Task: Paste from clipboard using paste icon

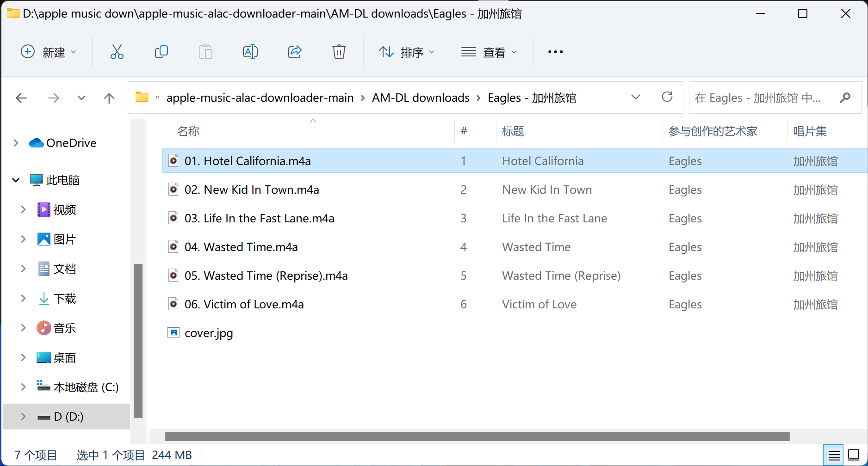Action: point(205,52)
